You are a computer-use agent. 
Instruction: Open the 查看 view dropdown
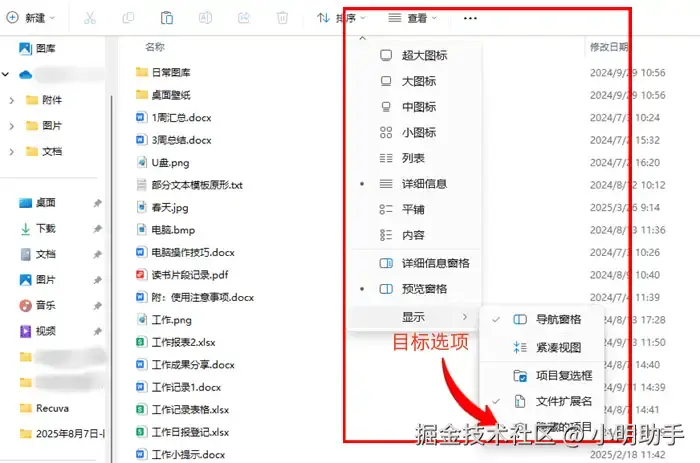tap(412, 18)
